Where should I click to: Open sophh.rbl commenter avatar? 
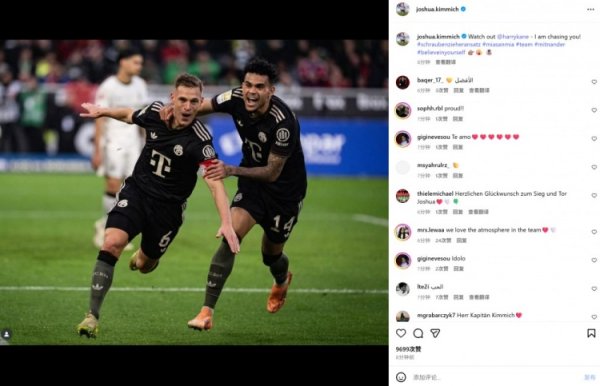click(403, 111)
